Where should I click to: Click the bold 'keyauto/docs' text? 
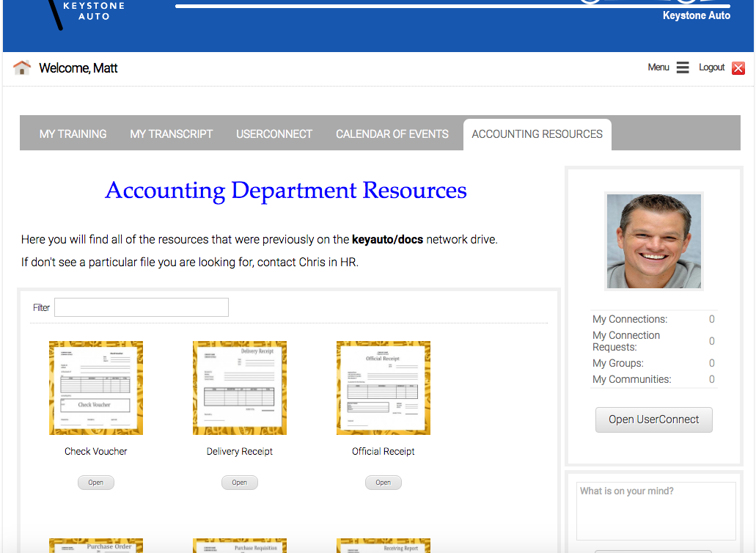coord(388,240)
